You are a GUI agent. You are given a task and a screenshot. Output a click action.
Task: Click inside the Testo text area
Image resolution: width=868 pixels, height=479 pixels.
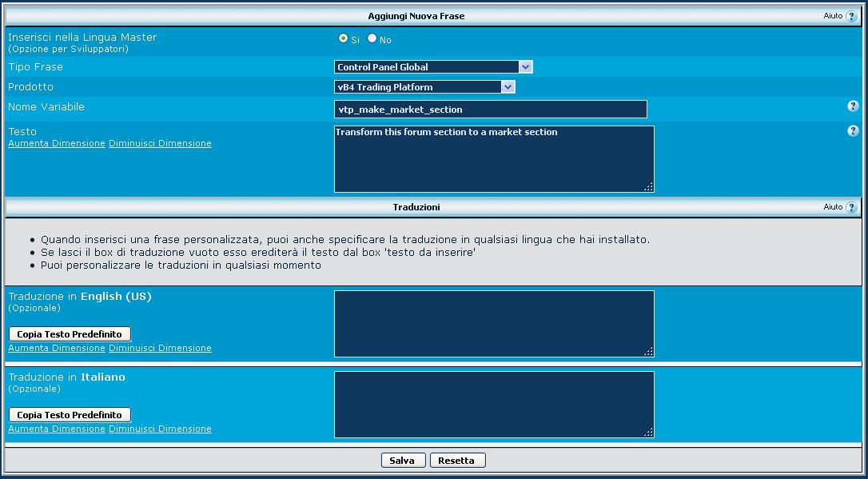click(x=493, y=159)
